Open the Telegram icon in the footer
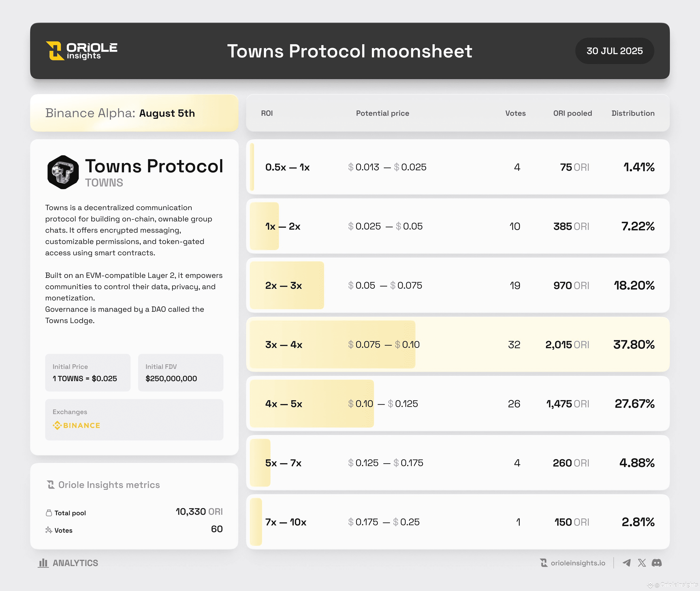Image resolution: width=700 pixels, height=591 pixels. 627,563
